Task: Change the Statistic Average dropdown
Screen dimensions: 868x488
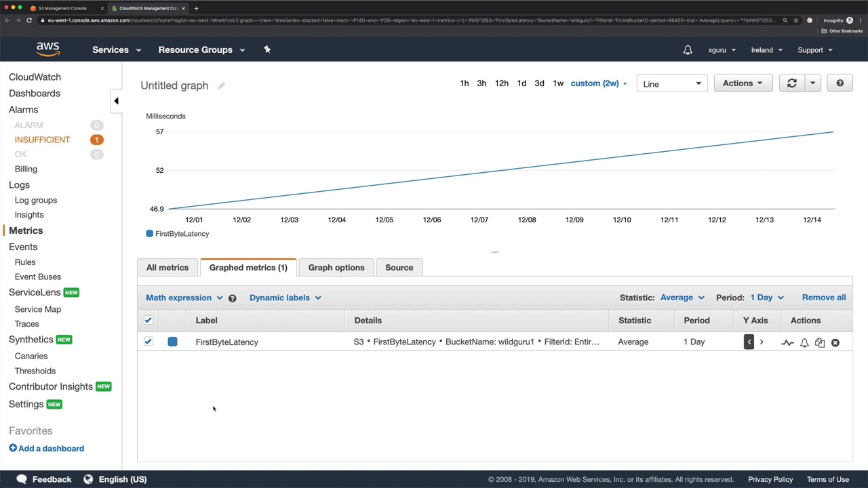Action: [682, 298]
